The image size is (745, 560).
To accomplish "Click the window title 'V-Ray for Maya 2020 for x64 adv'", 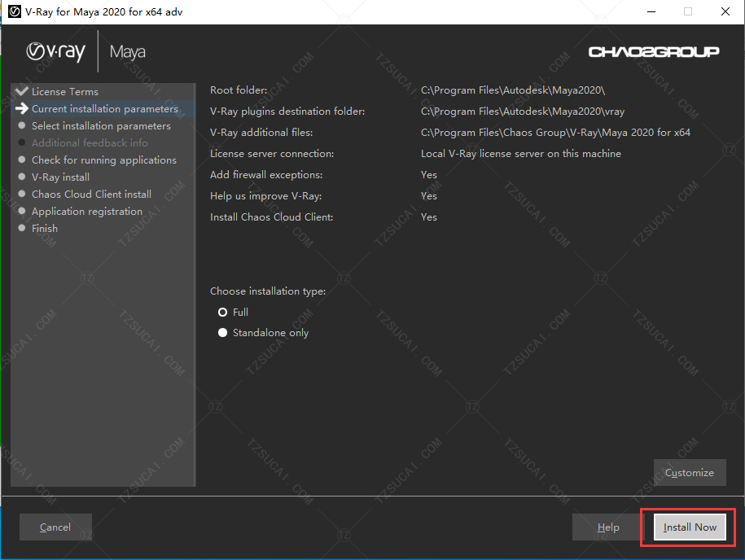I will click(x=103, y=12).
